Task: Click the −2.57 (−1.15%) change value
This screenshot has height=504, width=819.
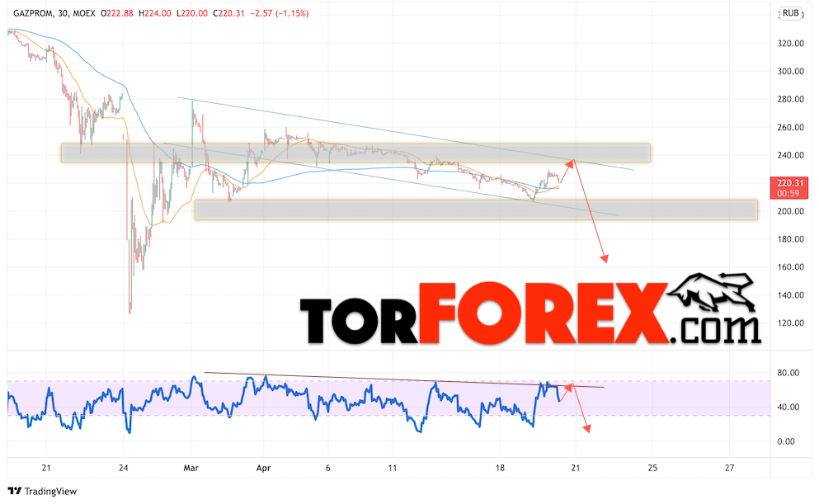Action: coord(280,13)
